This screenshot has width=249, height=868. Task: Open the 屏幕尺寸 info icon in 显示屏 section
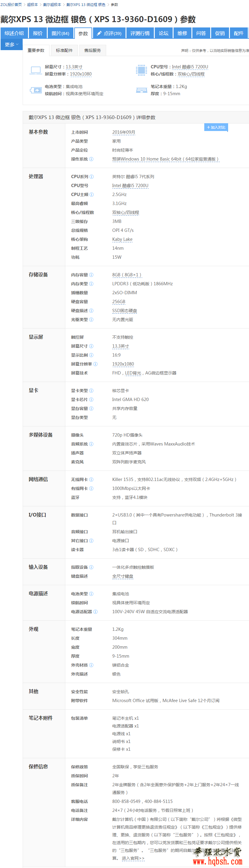click(91, 346)
